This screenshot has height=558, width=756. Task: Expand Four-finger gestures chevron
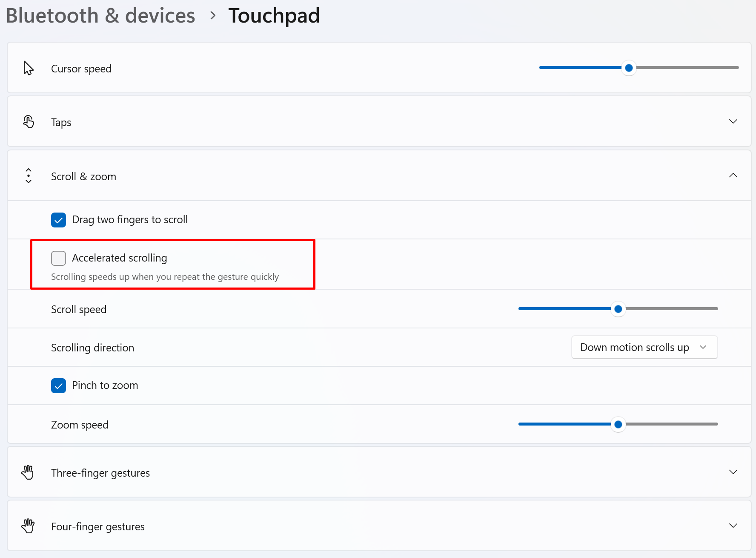pyautogui.click(x=733, y=526)
